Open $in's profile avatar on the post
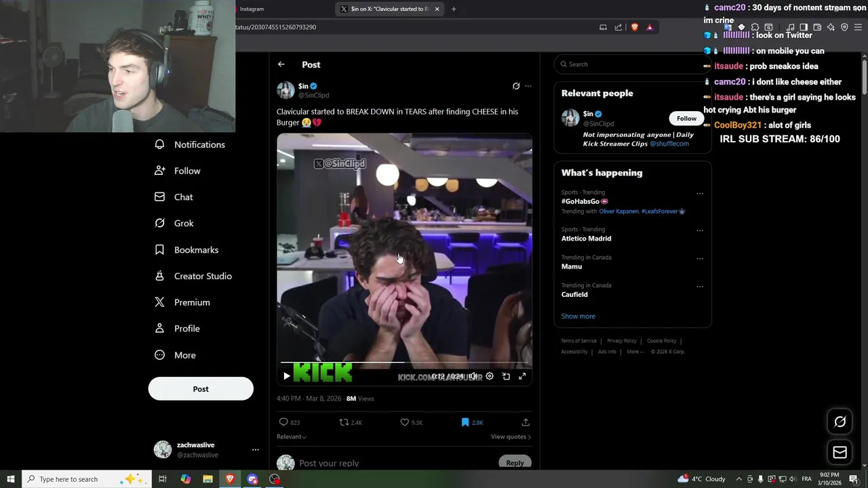The image size is (868, 488). [x=285, y=90]
